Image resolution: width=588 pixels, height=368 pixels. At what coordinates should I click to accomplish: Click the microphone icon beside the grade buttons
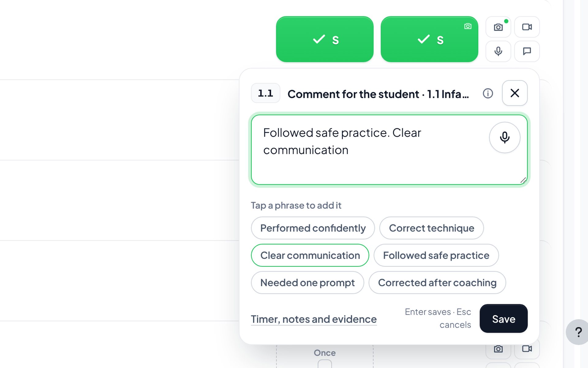(498, 51)
